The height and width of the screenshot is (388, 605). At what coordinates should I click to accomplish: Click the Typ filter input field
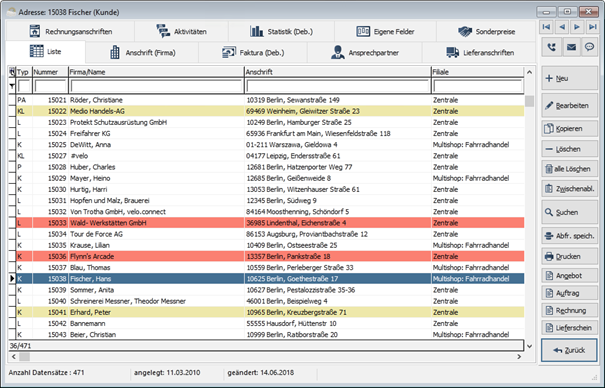(24, 86)
